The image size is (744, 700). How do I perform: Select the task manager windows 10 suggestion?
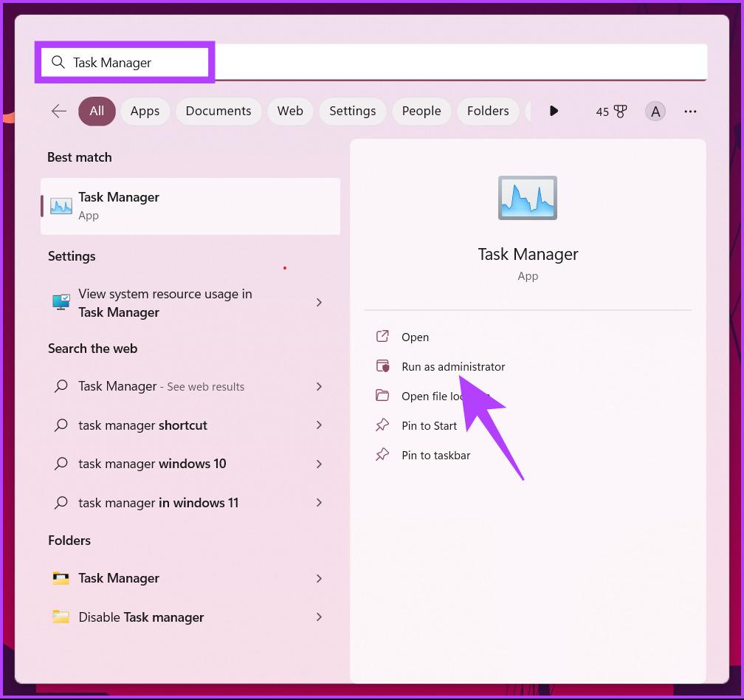190,464
